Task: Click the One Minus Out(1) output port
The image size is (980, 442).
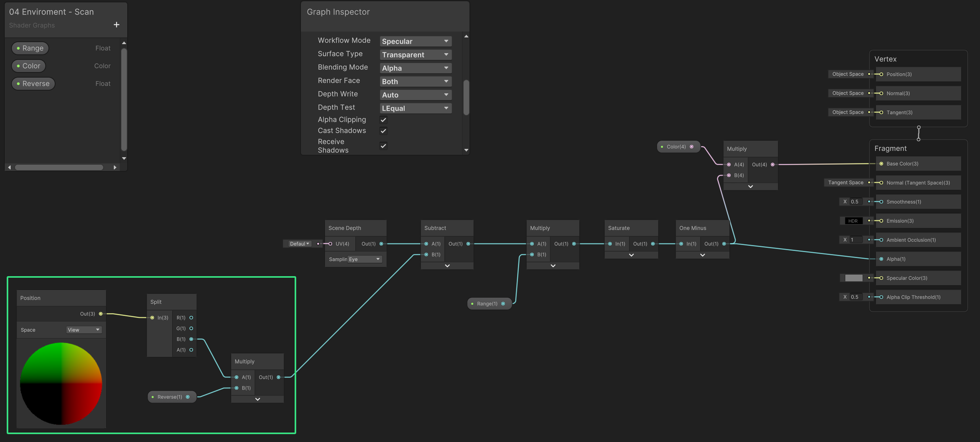Action: (724, 244)
